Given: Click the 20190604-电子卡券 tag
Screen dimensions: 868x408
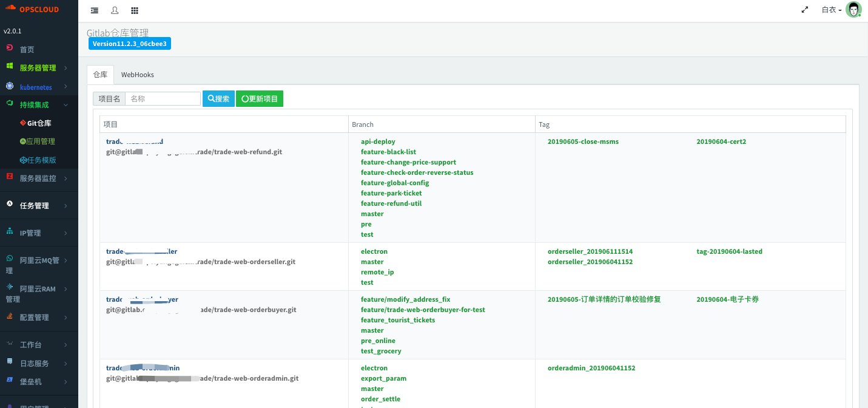Looking at the screenshot, I should (x=728, y=299).
